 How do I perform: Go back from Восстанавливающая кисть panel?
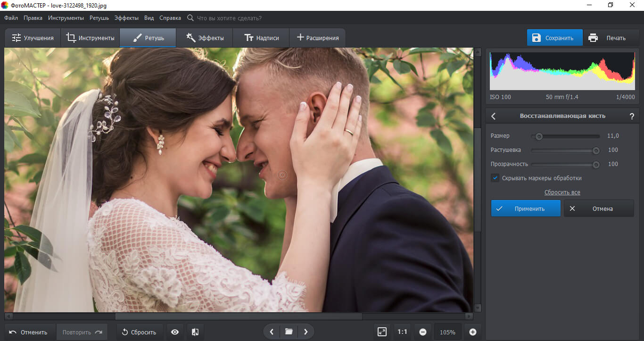click(494, 116)
